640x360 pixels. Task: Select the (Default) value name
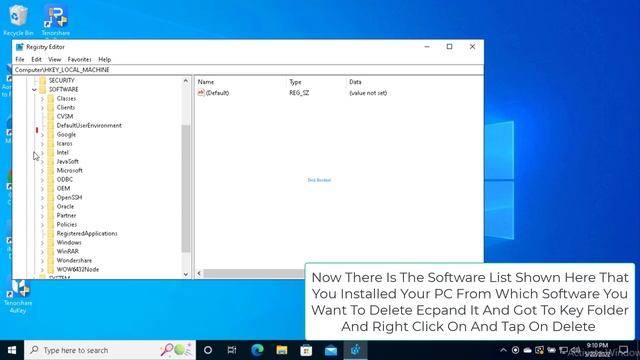pos(217,93)
